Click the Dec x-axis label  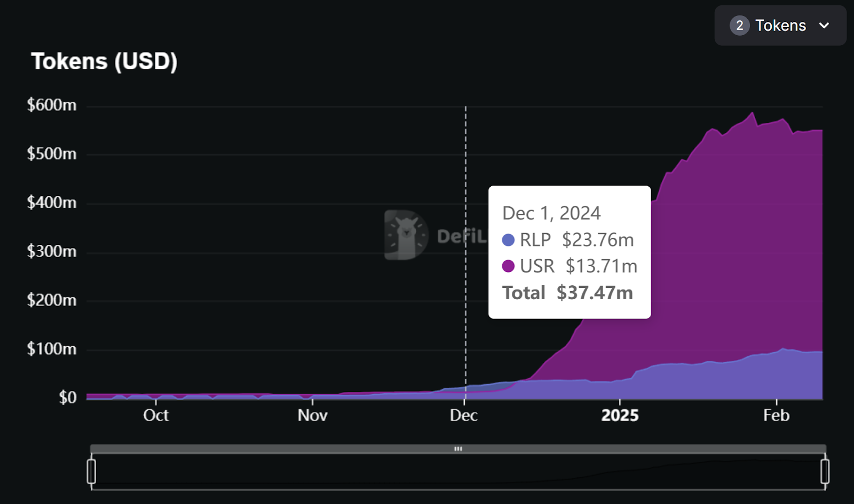[x=463, y=415]
